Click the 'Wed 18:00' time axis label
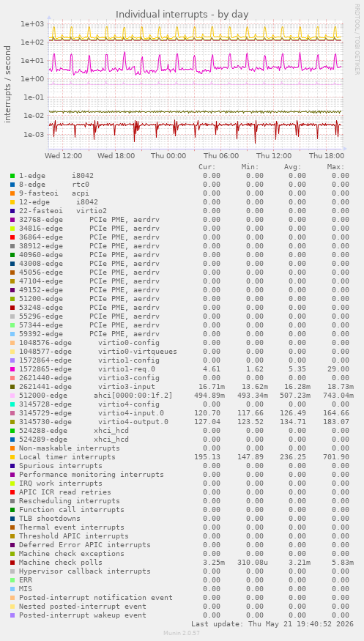Viewport: 364px width, 641px height. tap(116, 156)
